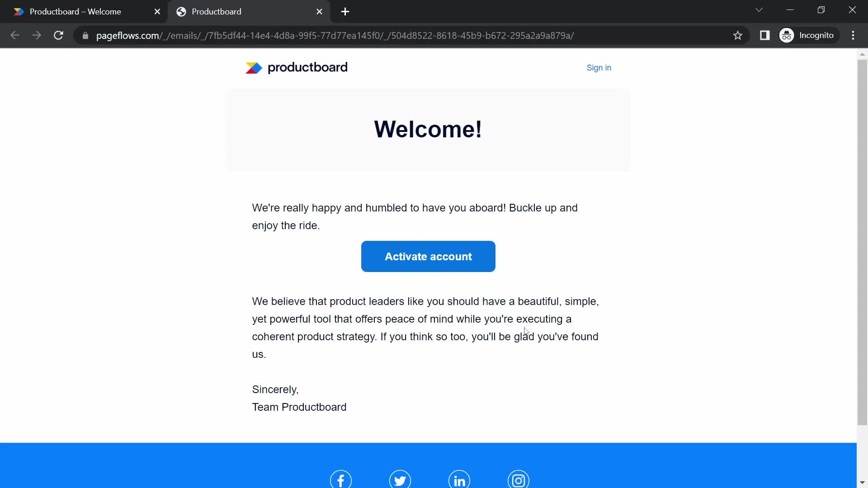The height and width of the screenshot is (488, 868).
Task: Open the Twitter link icon
Action: [400, 479]
